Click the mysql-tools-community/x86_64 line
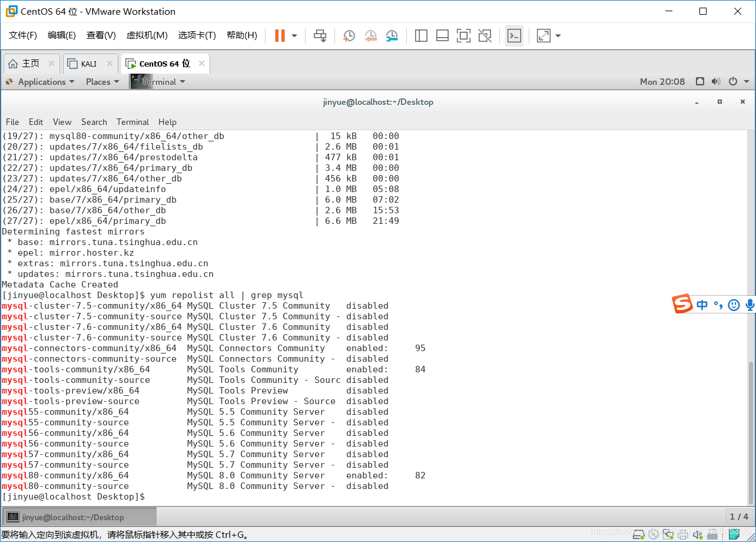756x542 pixels. pyautogui.click(x=213, y=369)
